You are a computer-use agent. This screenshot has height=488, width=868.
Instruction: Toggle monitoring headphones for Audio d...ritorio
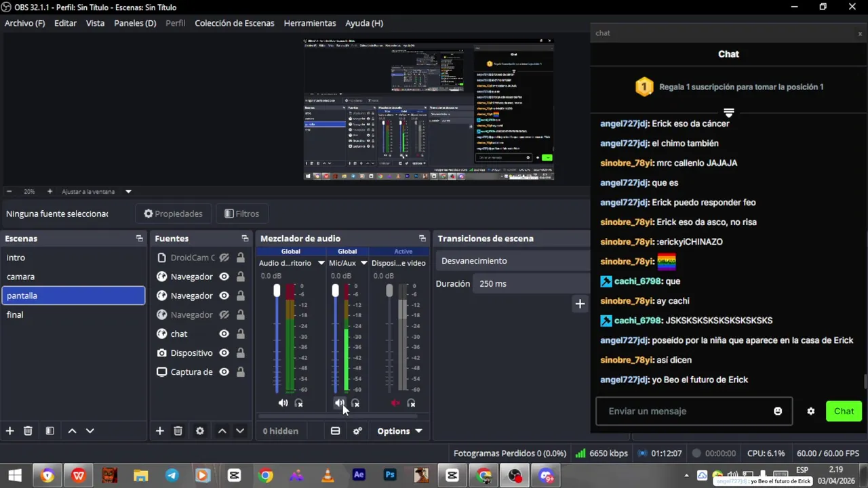298,403
